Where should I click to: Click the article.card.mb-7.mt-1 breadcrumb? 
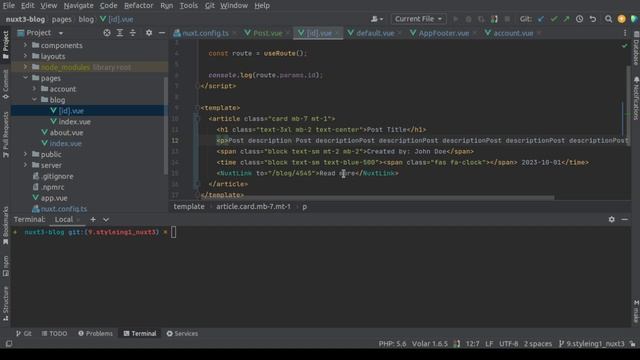tap(253, 207)
